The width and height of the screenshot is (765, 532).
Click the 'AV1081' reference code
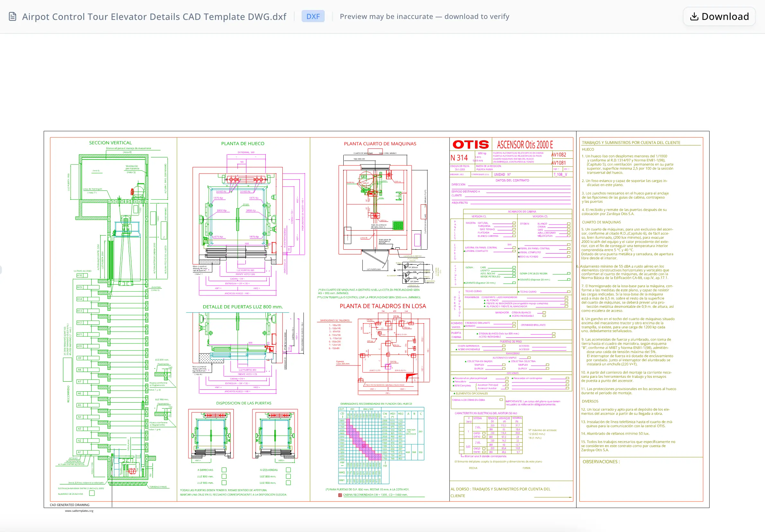point(559,163)
